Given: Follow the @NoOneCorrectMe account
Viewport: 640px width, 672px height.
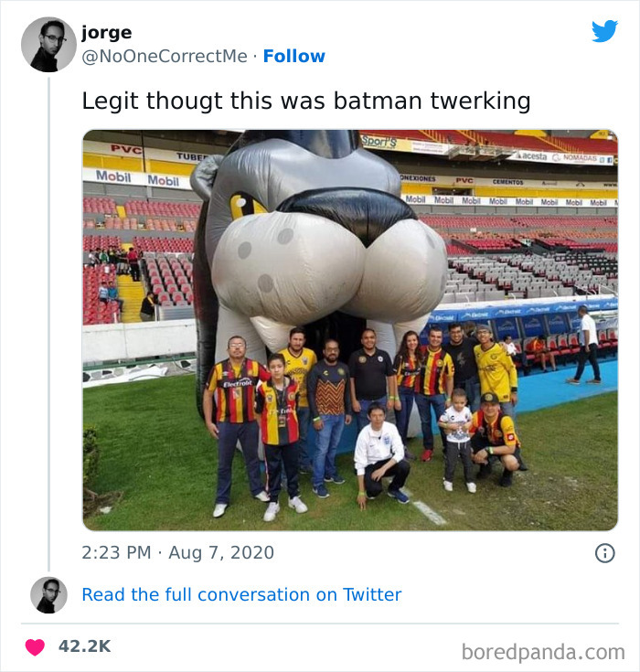Looking at the screenshot, I should coord(294,56).
